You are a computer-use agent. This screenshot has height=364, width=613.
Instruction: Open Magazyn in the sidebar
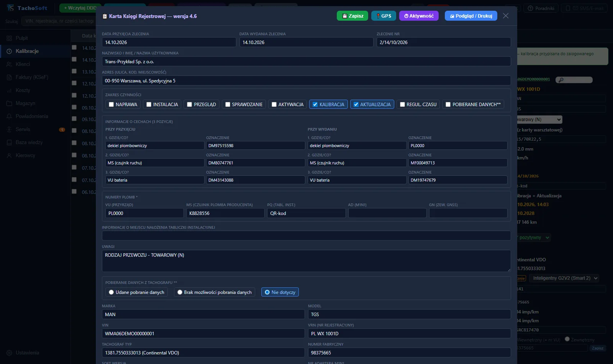point(35,103)
